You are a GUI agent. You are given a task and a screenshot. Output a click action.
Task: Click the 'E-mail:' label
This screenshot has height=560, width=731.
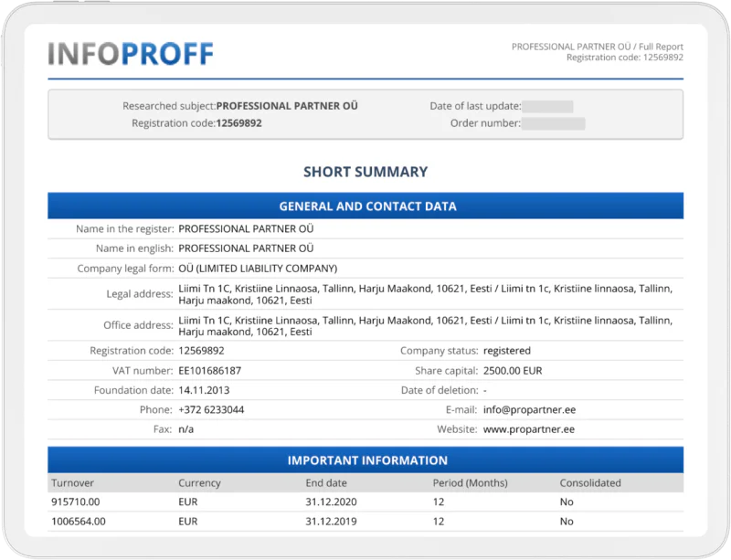pos(461,410)
